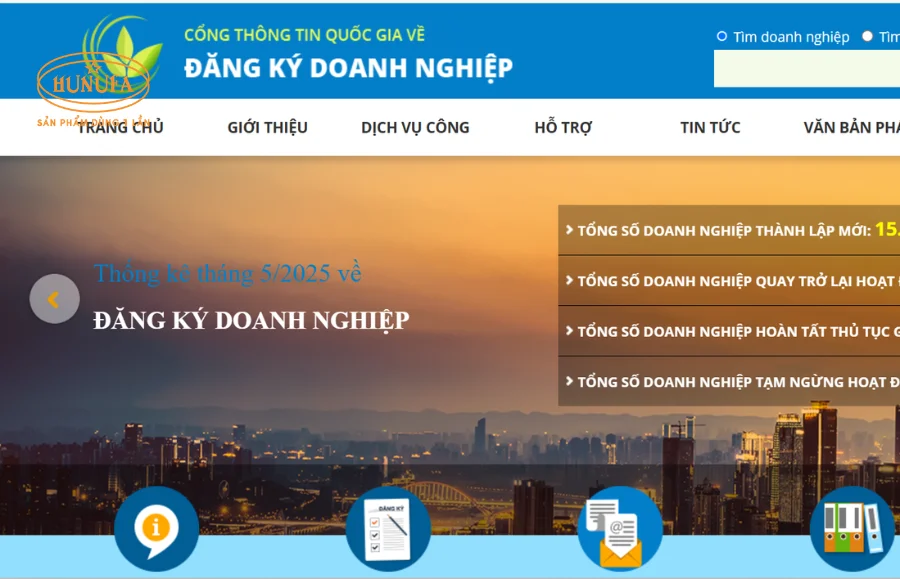The height and width of the screenshot is (579, 900).
Task: Click the previous slide arrow button
Action: (55, 299)
